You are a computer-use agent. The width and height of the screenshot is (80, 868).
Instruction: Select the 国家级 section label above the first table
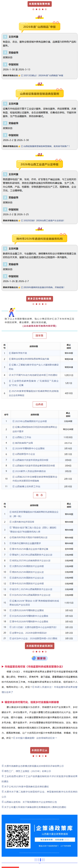(x=39, y=335)
